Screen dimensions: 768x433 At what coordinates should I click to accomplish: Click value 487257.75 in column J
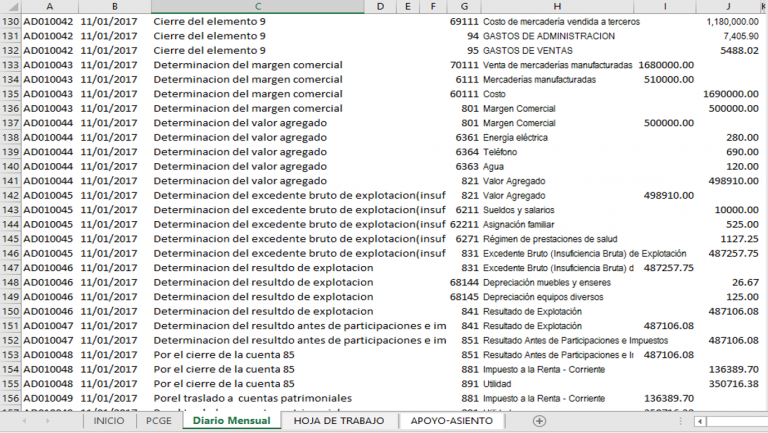733,253
